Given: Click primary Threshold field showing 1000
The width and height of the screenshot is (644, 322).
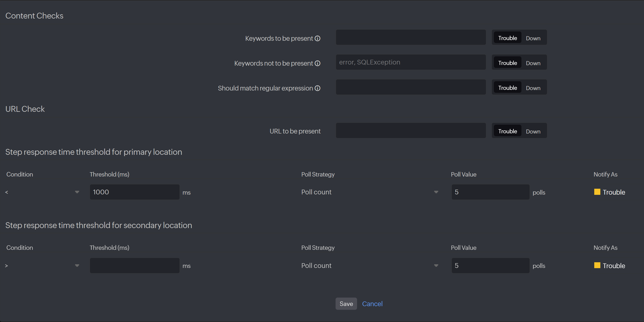Looking at the screenshot, I should (x=135, y=192).
